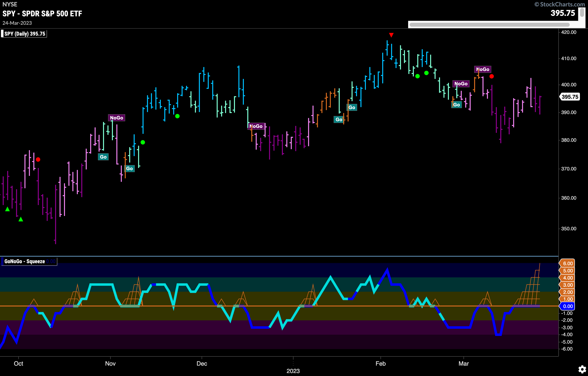588x376 pixels.
Task: Click the upper green up-triangle marker in late September
Action: [7, 209]
